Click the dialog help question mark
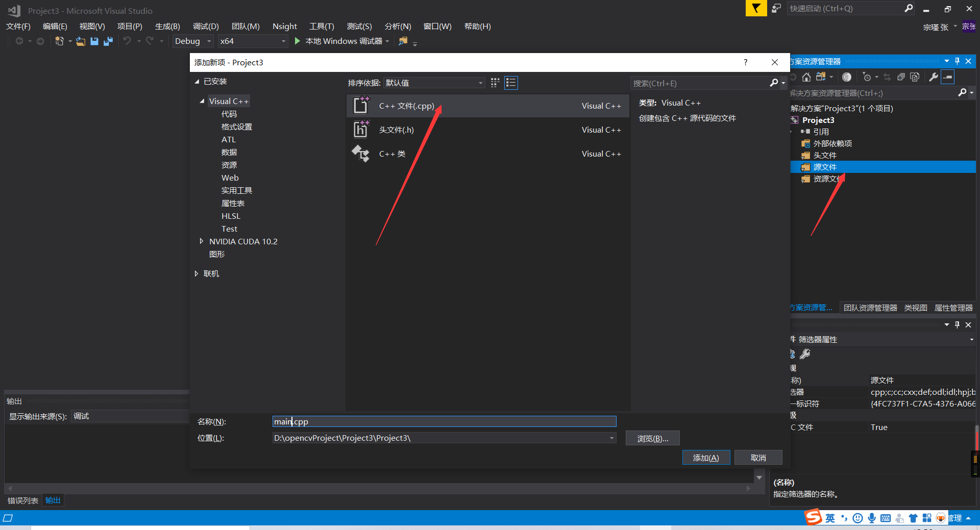Screen dimensions: 980x530 pos(746,62)
